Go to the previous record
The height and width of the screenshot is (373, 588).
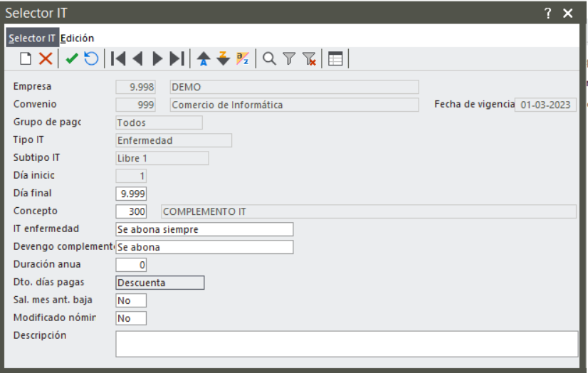click(x=137, y=59)
